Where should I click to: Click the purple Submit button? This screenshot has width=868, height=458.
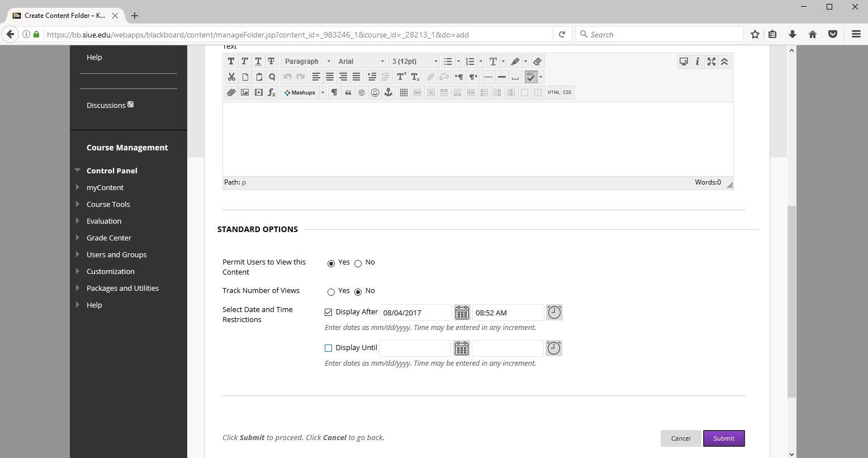click(724, 438)
